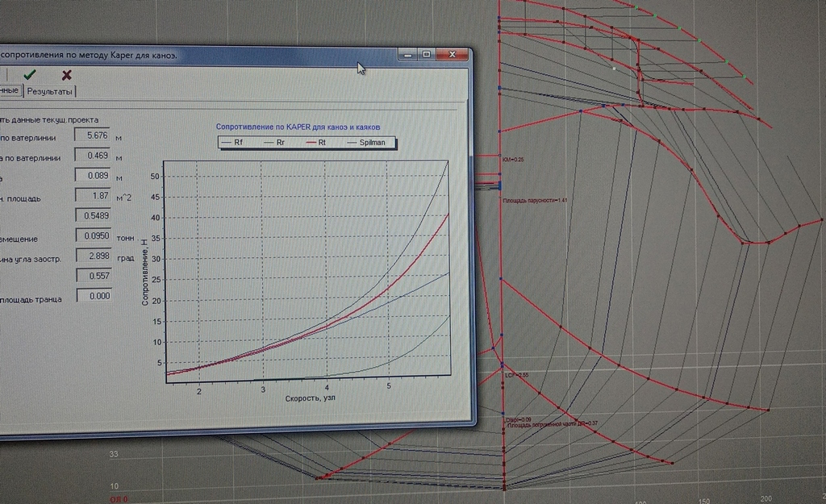Maximize the Kaper resistance dialog window
This screenshot has width=826, height=504.
[x=427, y=54]
